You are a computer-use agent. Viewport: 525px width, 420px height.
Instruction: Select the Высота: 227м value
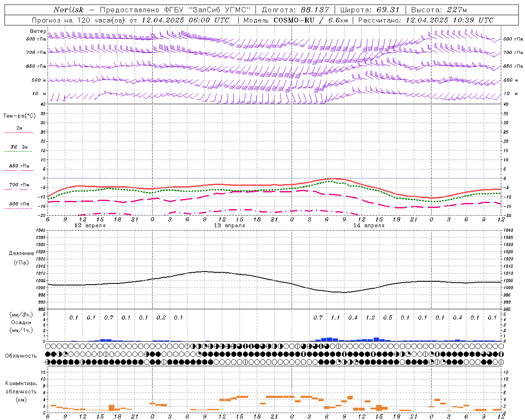(x=439, y=10)
